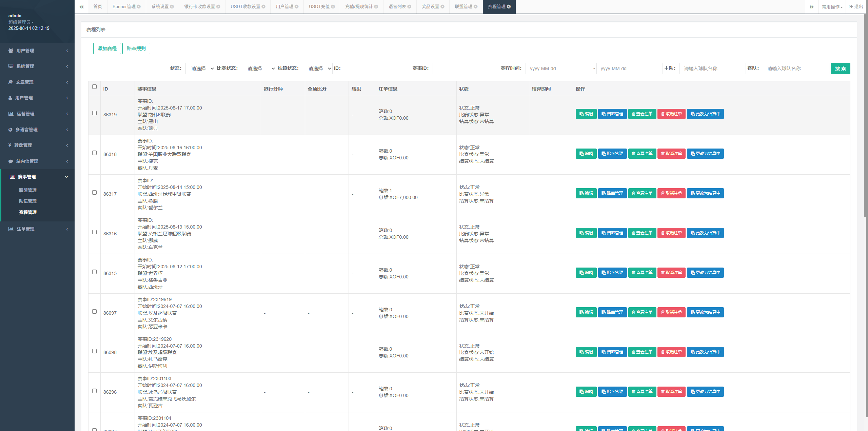Open the 结算状态 filter dropdown
The image size is (868, 431).
[317, 68]
